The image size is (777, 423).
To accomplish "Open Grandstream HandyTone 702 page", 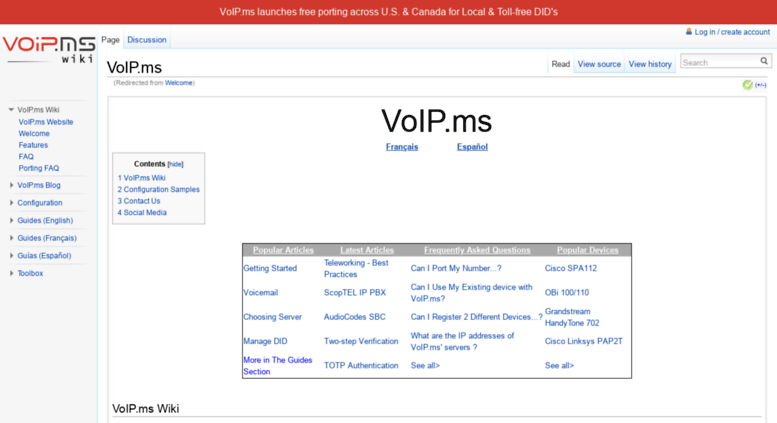I will (572, 317).
